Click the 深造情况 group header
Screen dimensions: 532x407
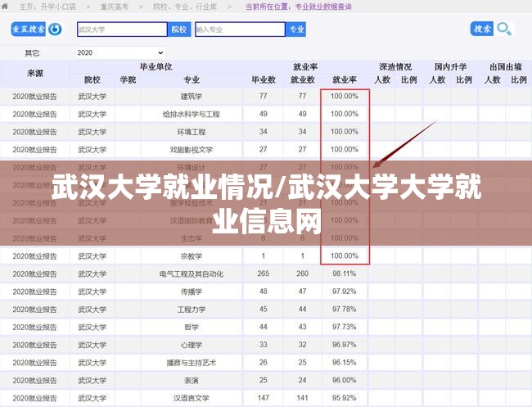(x=395, y=67)
